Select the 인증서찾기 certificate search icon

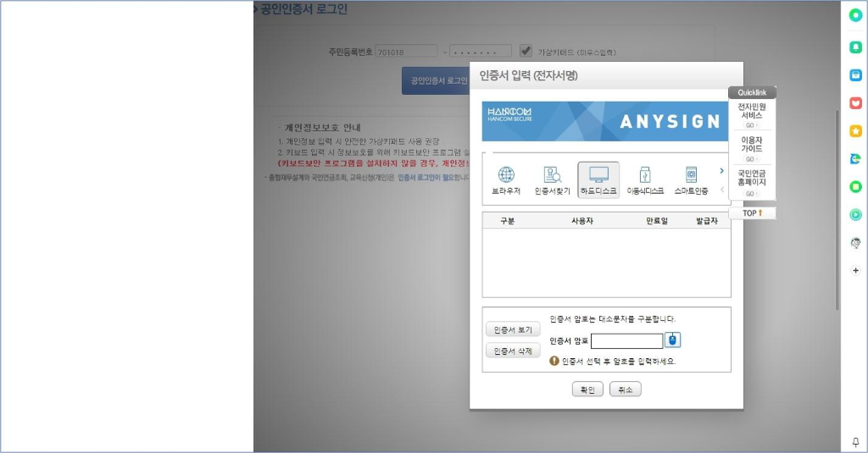click(x=552, y=180)
